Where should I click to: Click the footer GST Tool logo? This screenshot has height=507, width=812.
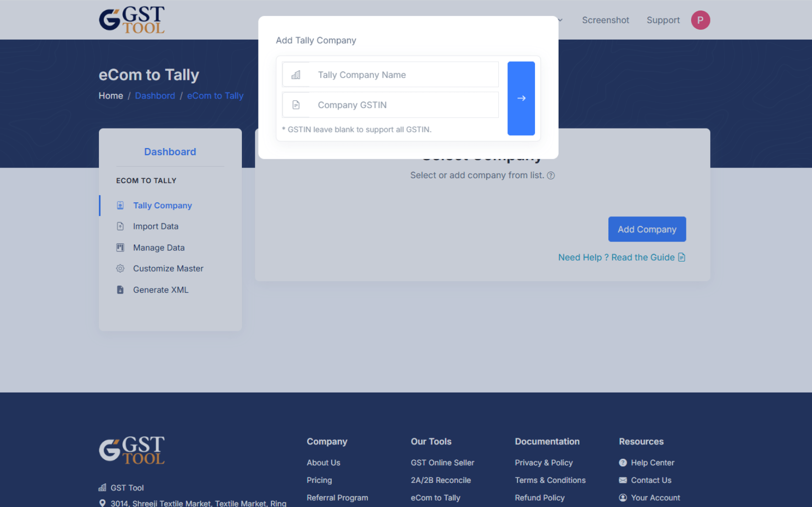click(131, 450)
